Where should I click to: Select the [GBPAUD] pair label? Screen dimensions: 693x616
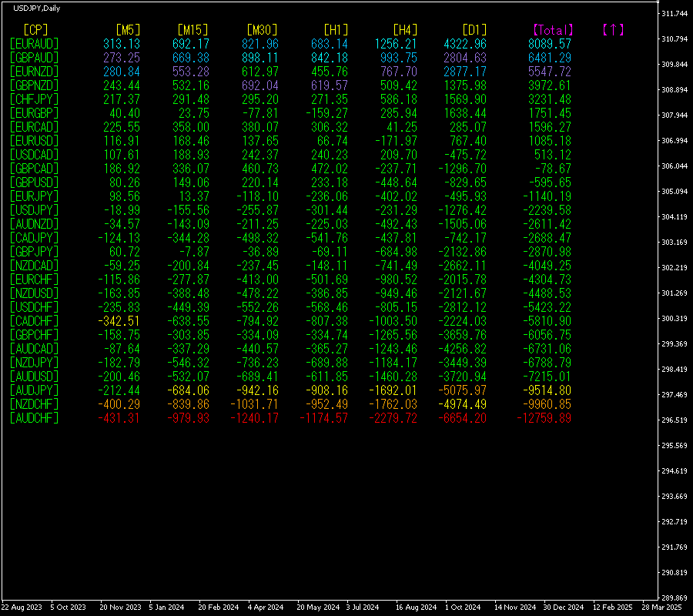point(34,58)
